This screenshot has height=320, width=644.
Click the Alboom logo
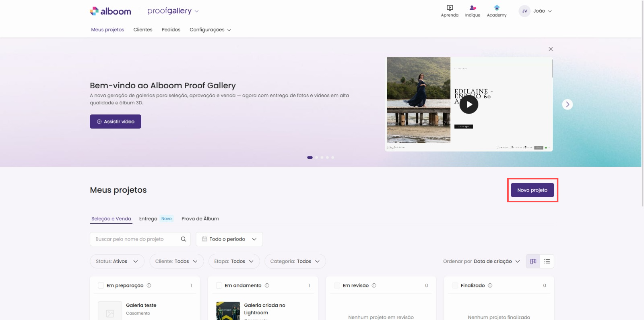110,11
